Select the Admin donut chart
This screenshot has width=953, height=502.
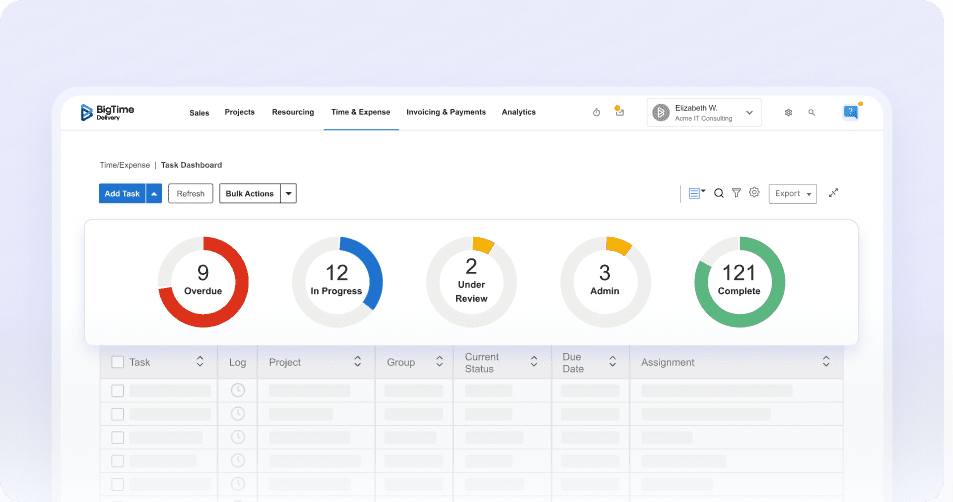pyautogui.click(x=605, y=281)
